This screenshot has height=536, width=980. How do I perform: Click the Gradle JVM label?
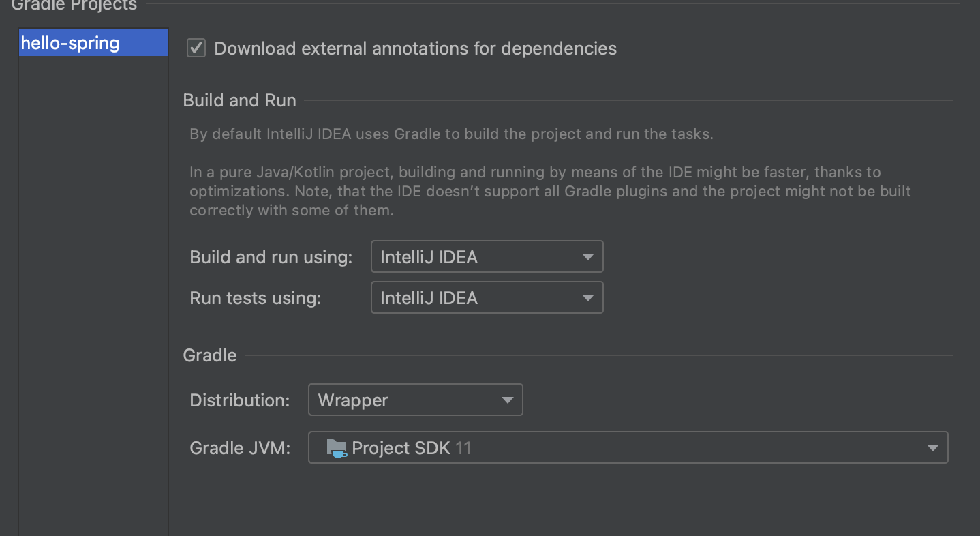point(241,448)
